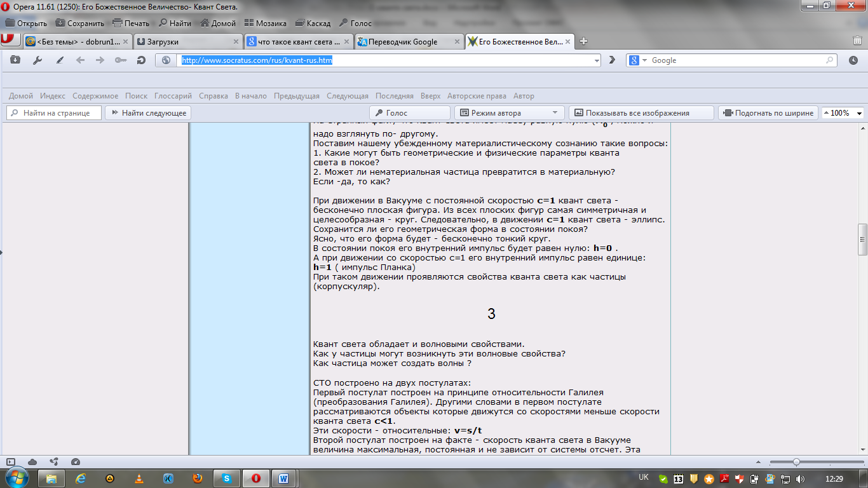Open the closed tabs trash icon

pos(857,41)
